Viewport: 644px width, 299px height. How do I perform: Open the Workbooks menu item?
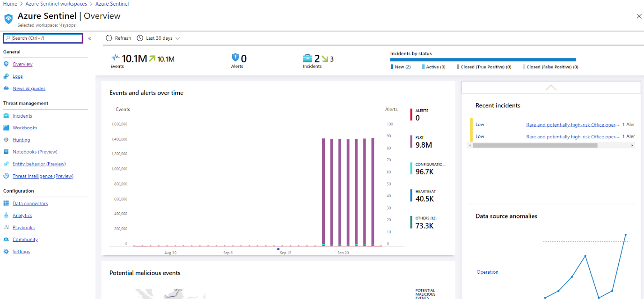(x=25, y=128)
